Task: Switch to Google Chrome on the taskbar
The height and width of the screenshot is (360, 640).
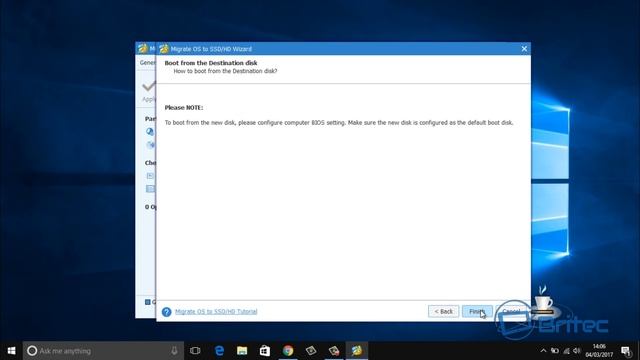Action: click(288, 351)
